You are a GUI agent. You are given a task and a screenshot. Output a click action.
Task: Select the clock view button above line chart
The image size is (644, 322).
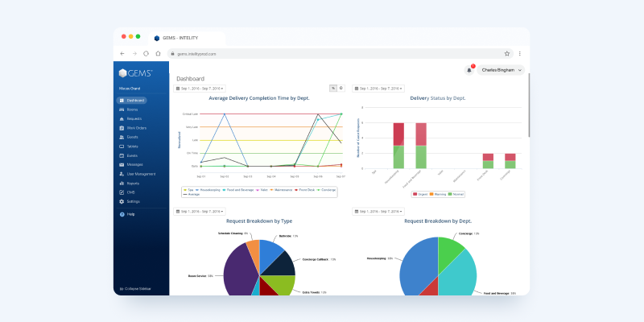pos(341,88)
